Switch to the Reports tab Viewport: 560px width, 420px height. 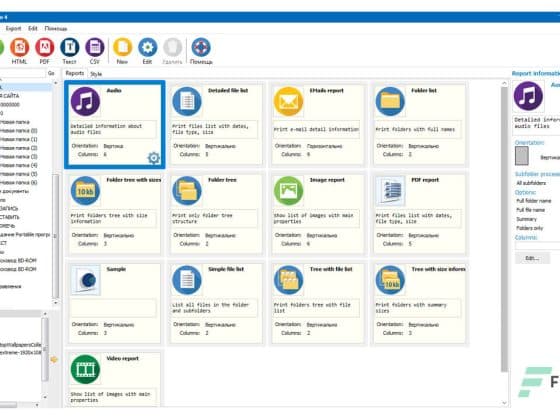click(x=75, y=73)
